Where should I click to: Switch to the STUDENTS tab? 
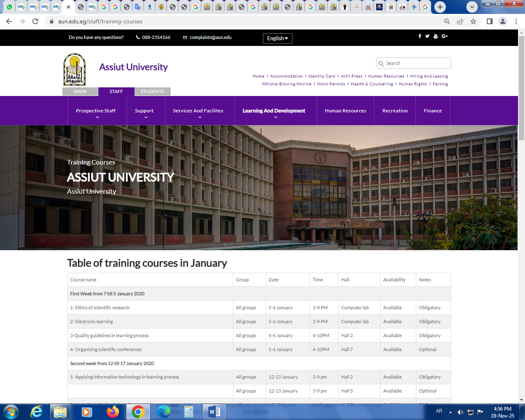coord(152,91)
